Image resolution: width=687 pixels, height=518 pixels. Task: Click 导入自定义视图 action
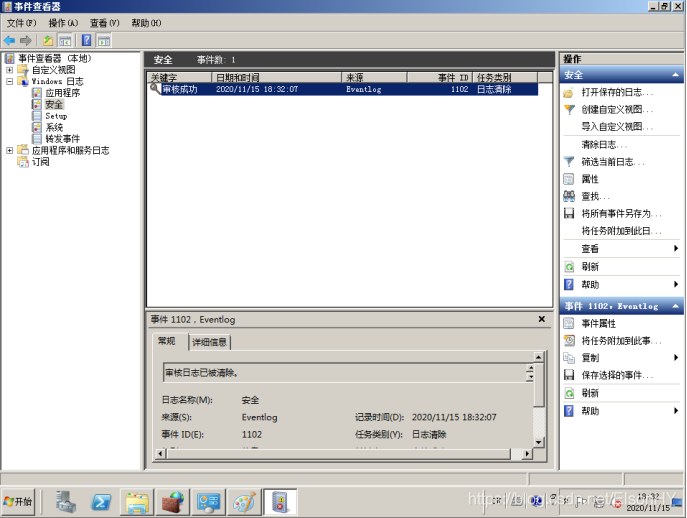tap(617, 127)
